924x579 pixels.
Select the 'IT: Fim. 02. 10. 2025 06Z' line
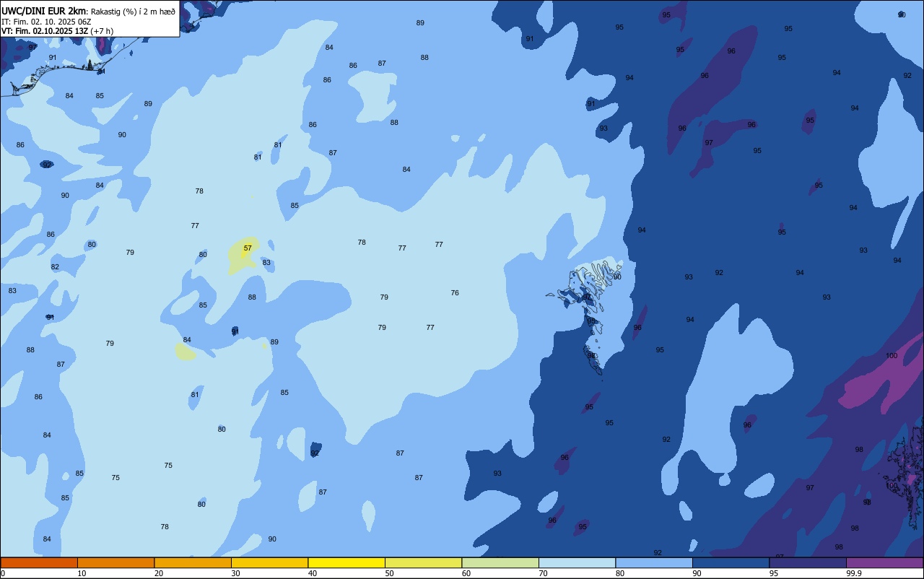(46, 21)
